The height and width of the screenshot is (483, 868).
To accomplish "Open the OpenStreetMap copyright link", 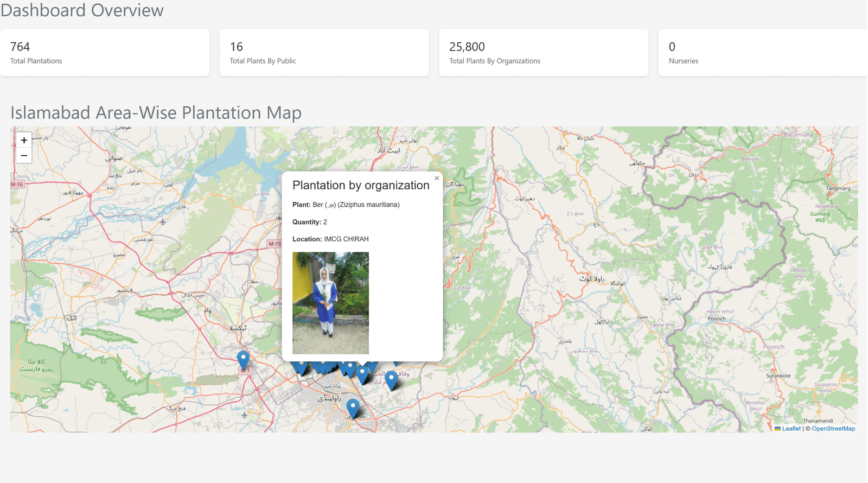I will click(x=833, y=429).
